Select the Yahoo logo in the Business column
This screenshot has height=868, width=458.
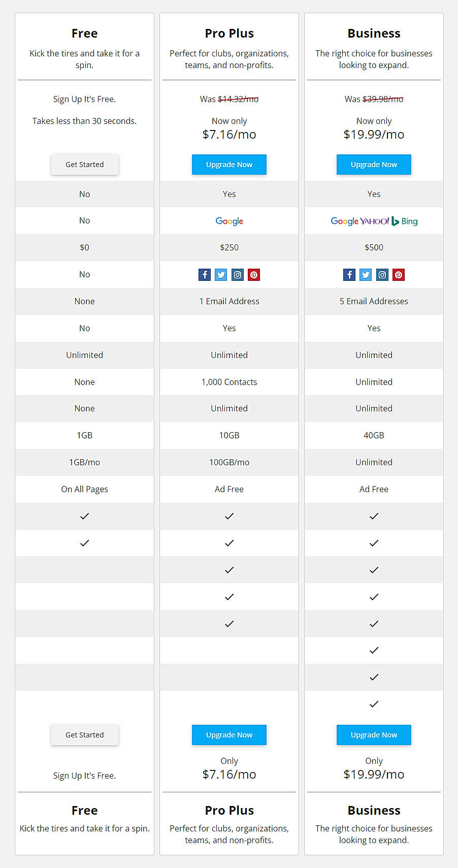[x=373, y=221]
